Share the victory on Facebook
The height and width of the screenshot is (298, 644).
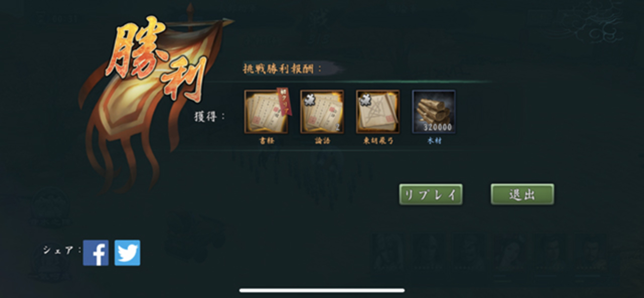(96, 253)
